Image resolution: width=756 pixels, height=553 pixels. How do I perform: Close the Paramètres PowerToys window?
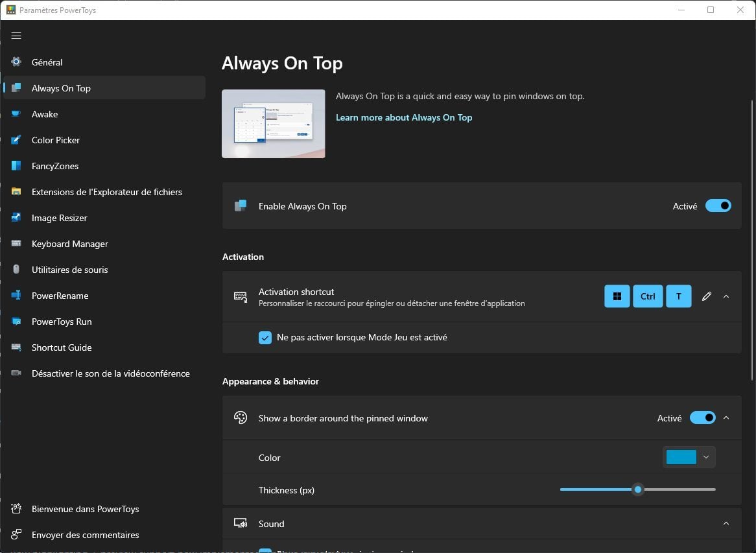click(740, 10)
